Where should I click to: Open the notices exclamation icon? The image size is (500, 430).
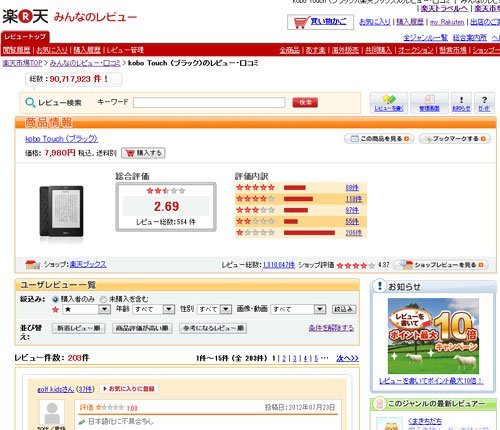tap(461, 103)
